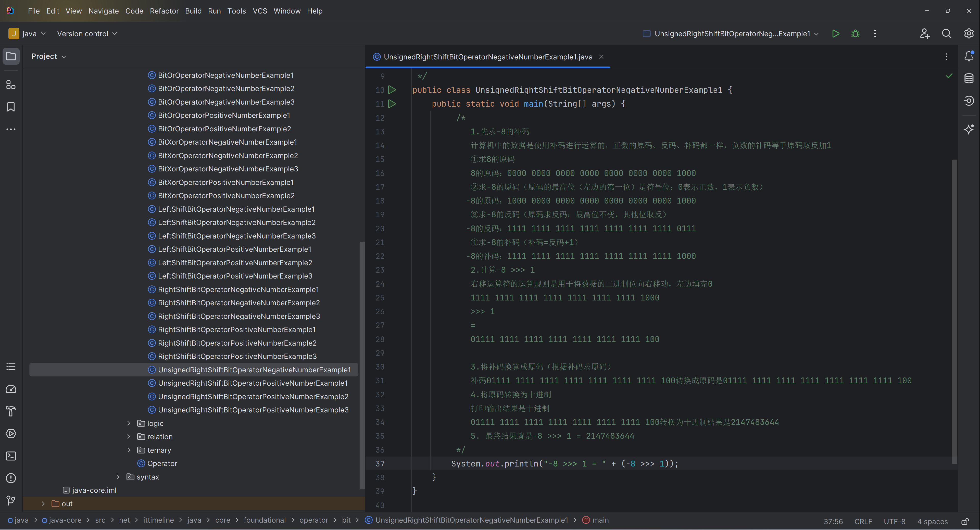Click the UTF-8 encoding indicator
980x530 pixels.
894,521
